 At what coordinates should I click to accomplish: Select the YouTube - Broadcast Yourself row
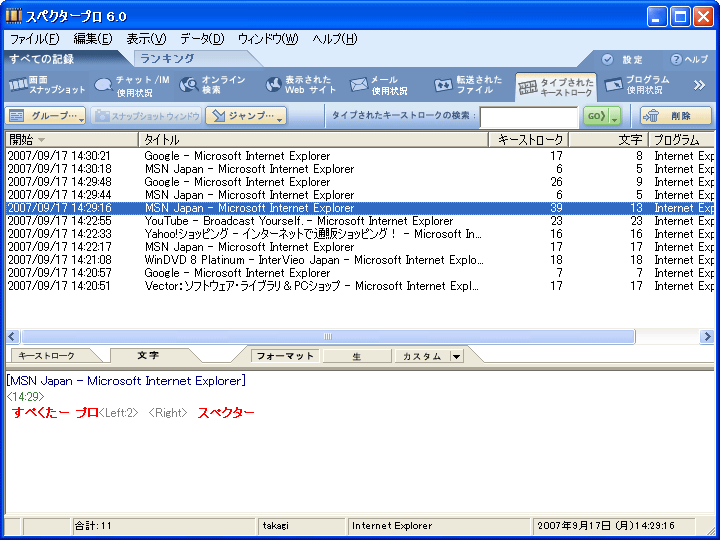(x=360, y=221)
